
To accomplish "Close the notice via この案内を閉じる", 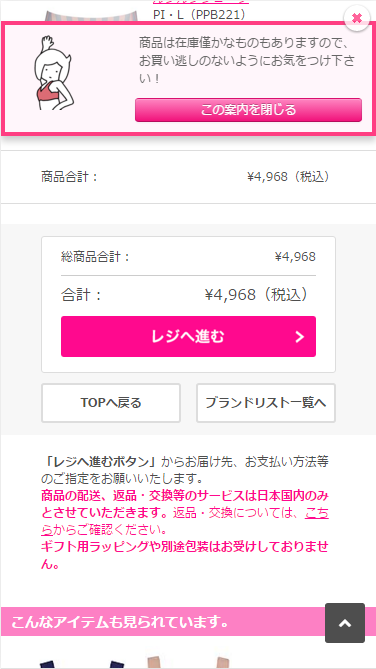I will click(x=248, y=110).
